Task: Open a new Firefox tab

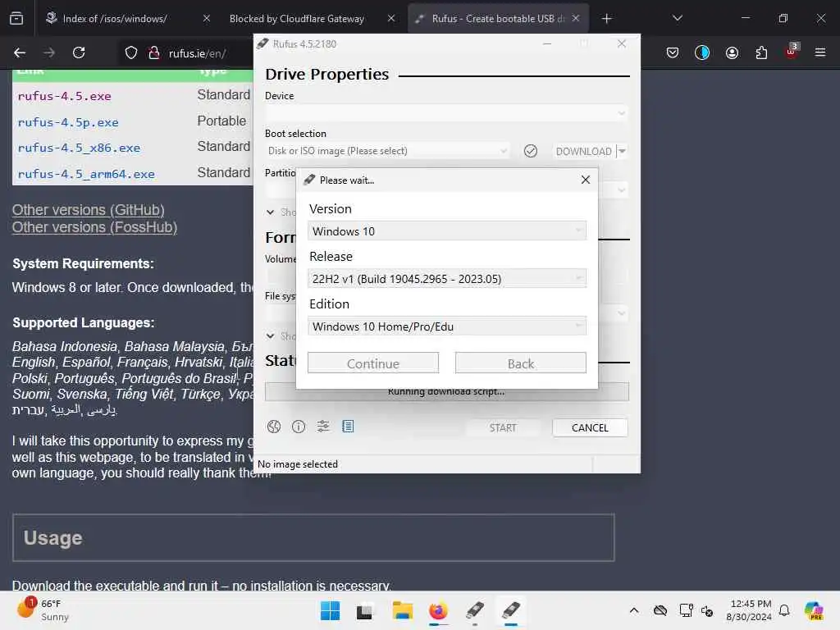Action: pyautogui.click(x=606, y=19)
